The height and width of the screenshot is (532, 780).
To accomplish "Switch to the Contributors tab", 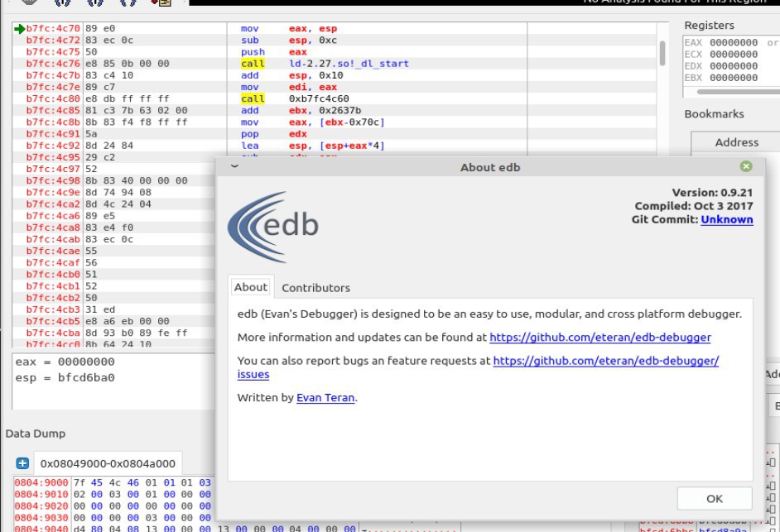I will 315,288.
